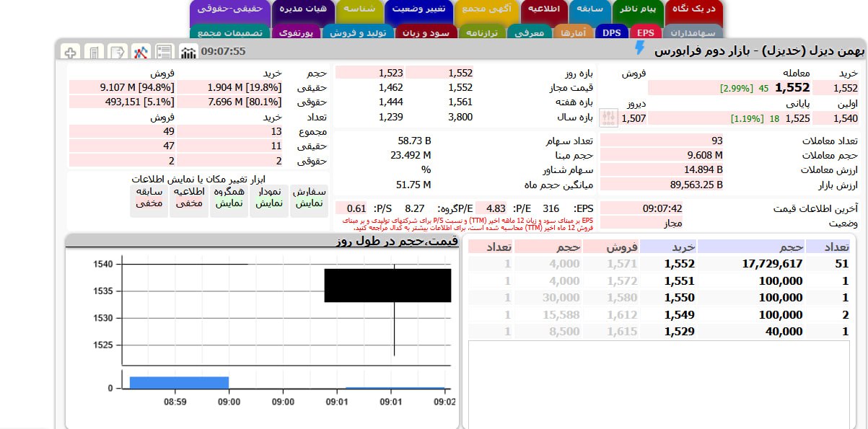
Task: Click the blue lightning bolt beside the stock title
Action: click(639, 48)
